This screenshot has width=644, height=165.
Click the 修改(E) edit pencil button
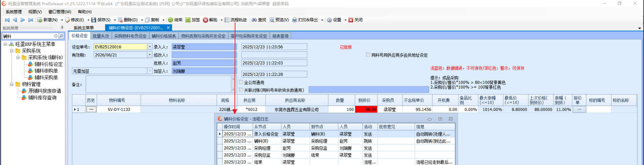(x=75, y=20)
